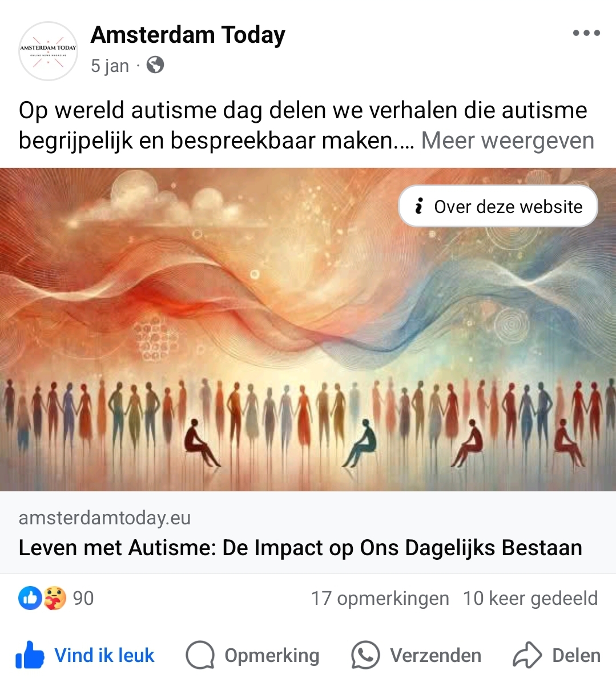The image size is (616, 686).
Task: Click the care heart reaction emoji
Action: coord(55,598)
